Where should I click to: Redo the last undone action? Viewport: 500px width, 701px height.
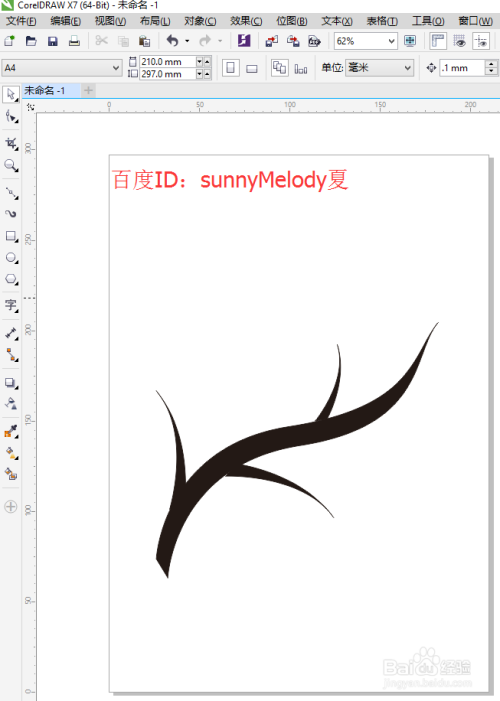pyautogui.click(x=205, y=41)
